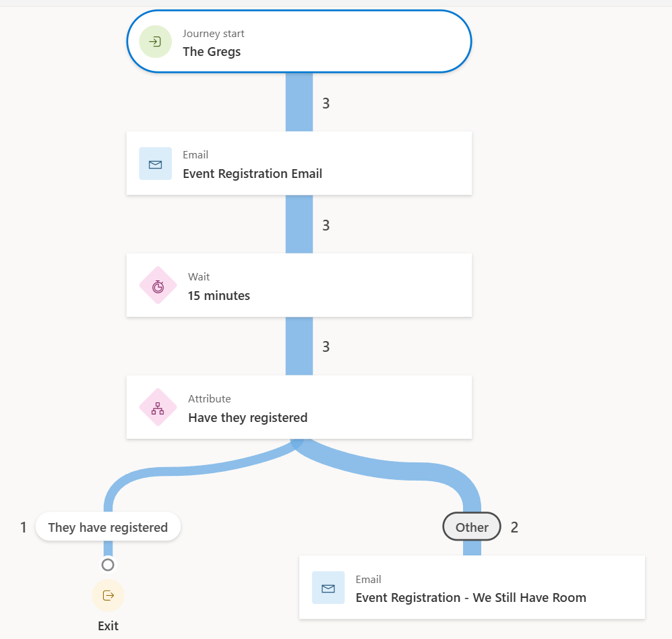Open the Event Registration Email tile

[299, 164]
